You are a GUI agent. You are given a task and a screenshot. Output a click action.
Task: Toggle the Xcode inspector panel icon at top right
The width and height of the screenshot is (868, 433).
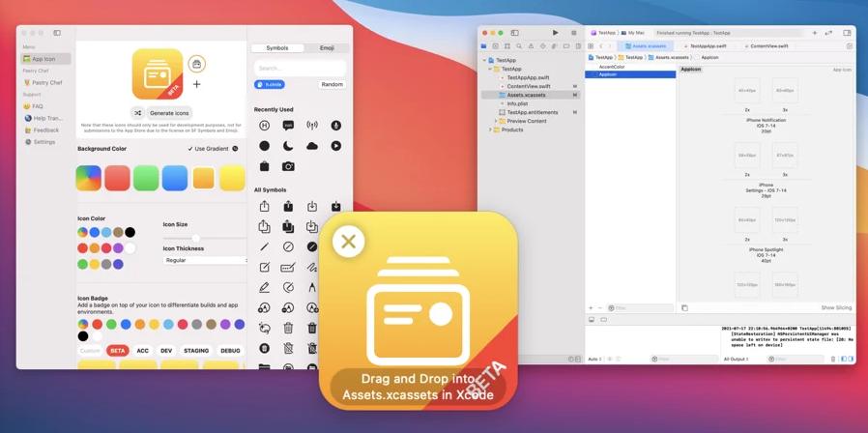(x=847, y=33)
